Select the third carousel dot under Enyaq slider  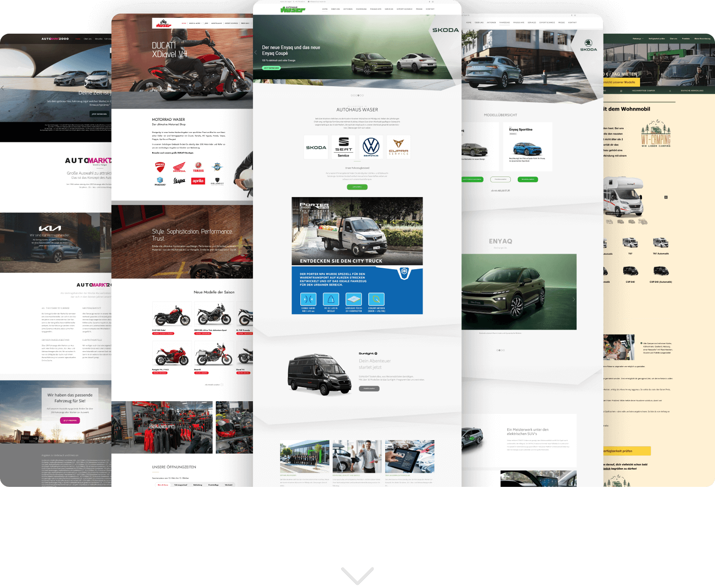click(x=356, y=96)
